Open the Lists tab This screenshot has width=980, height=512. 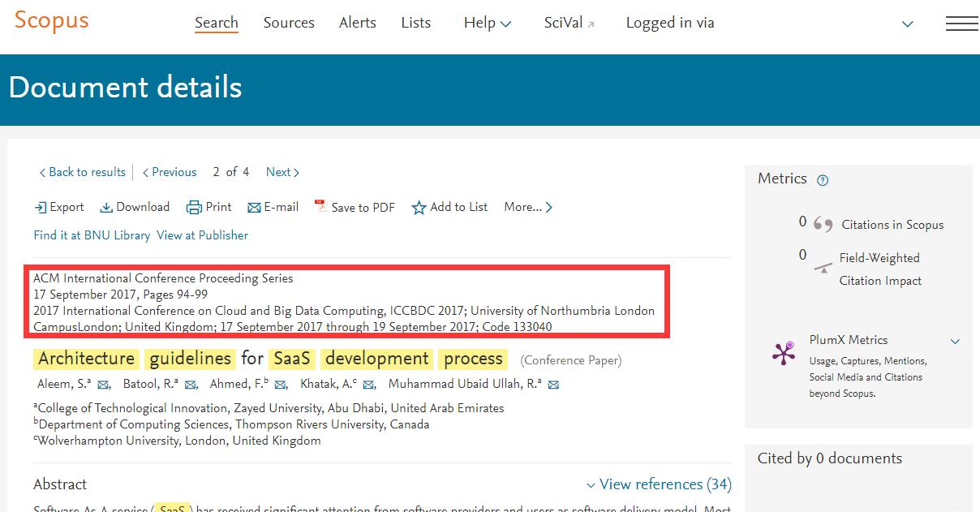[416, 23]
